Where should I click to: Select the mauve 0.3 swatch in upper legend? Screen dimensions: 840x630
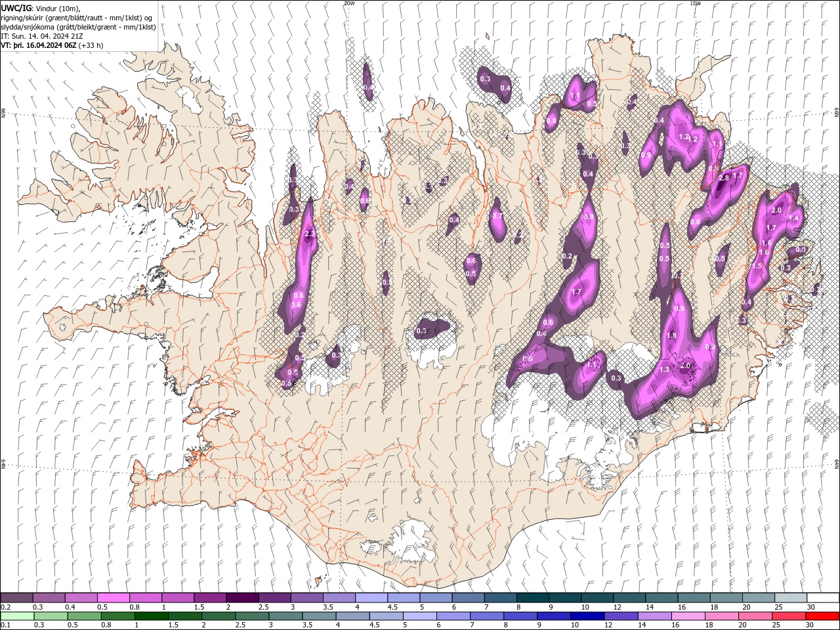coord(49,598)
